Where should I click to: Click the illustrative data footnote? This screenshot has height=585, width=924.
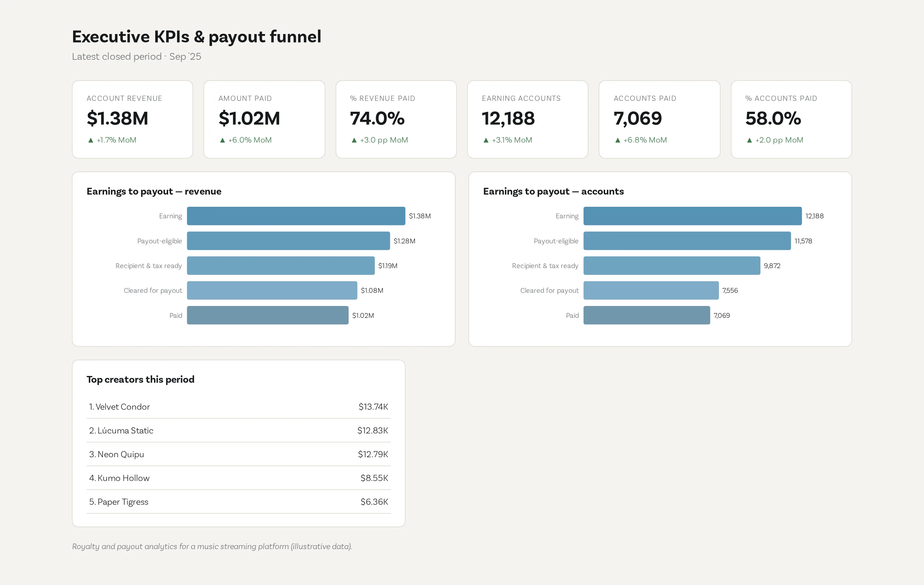(212, 546)
